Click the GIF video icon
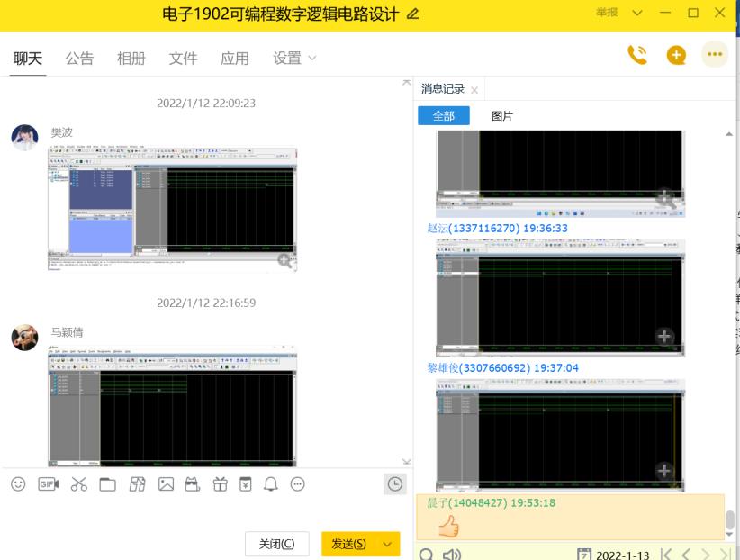740x560 pixels. click(48, 484)
